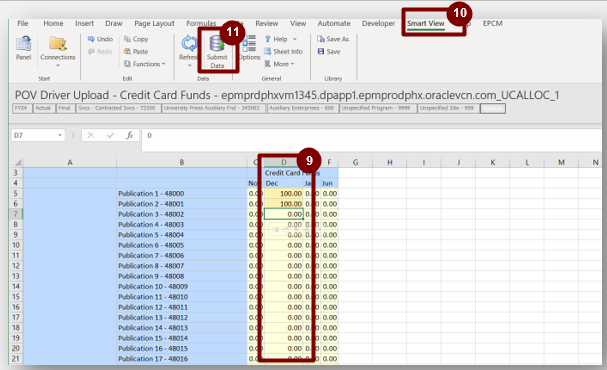Image resolution: width=607 pixels, height=370 pixels.
Task: Open Auxiliary Enterprises - 800 POV selector
Action: click(302, 108)
